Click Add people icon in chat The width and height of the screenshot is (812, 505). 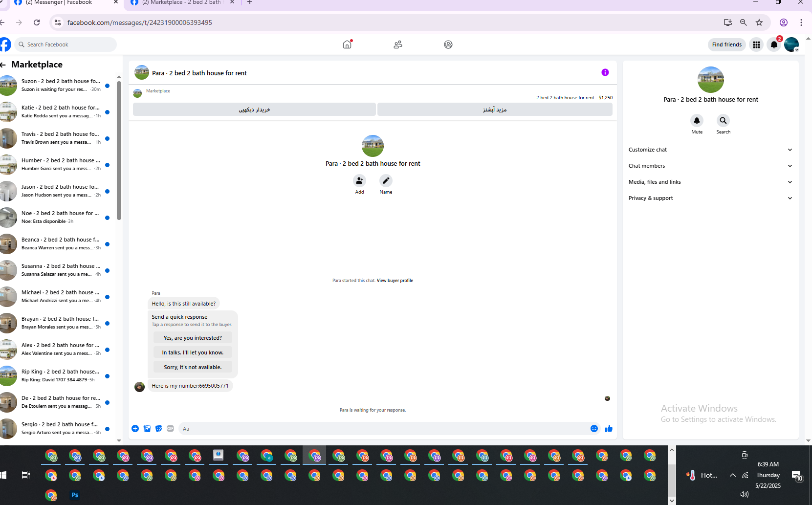click(x=359, y=180)
